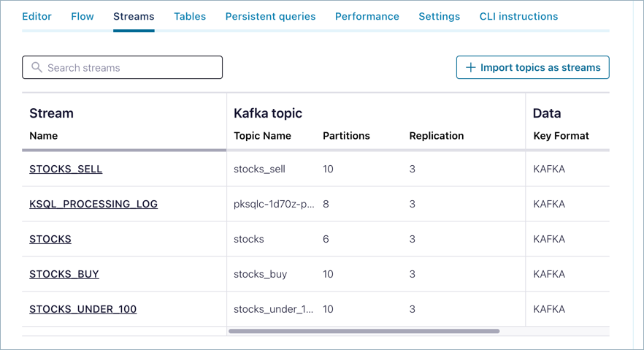Image resolution: width=644 pixels, height=350 pixels.
Task: View the Performance tab
Action: (367, 16)
